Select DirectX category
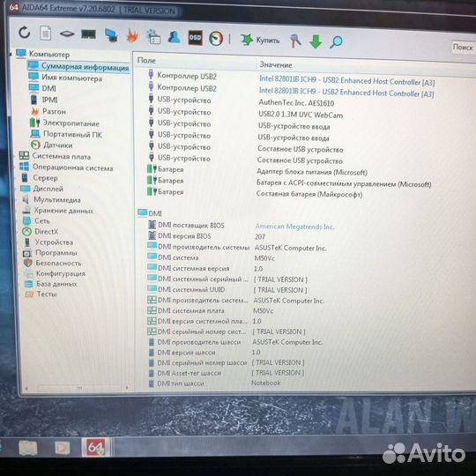 point(41,231)
